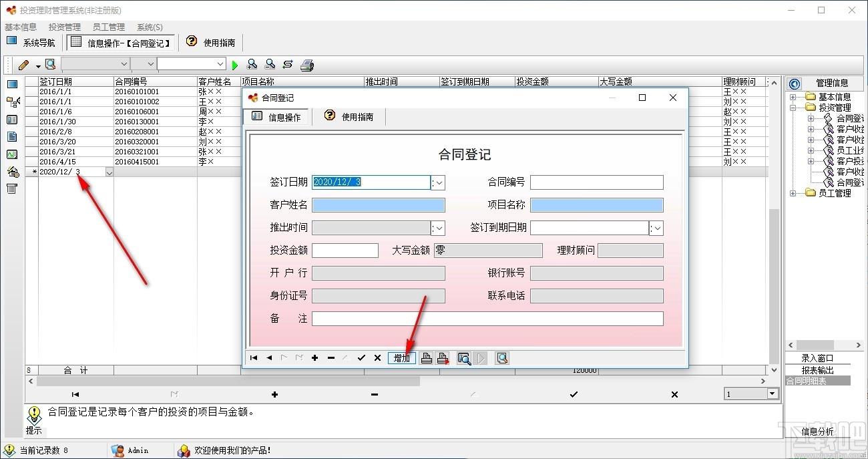868x459 pixels.
Task: Click the 合同编号 input field
Action: pos(597,182)
